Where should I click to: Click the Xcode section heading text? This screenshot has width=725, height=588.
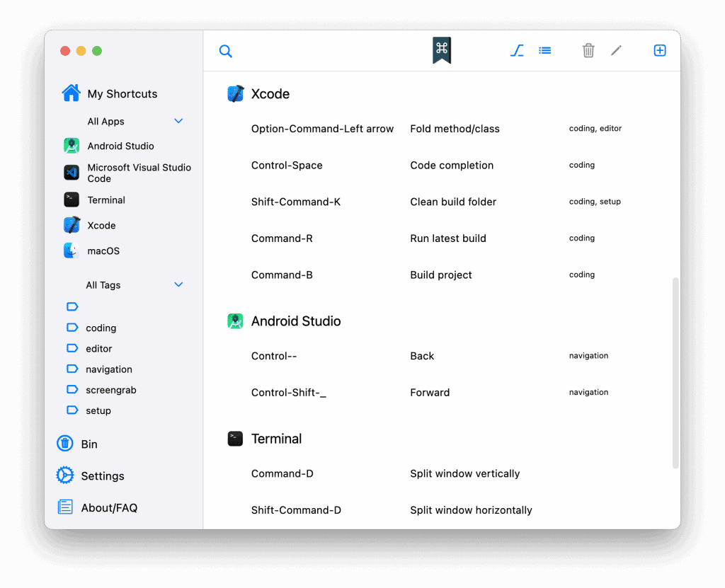(270, 94)
